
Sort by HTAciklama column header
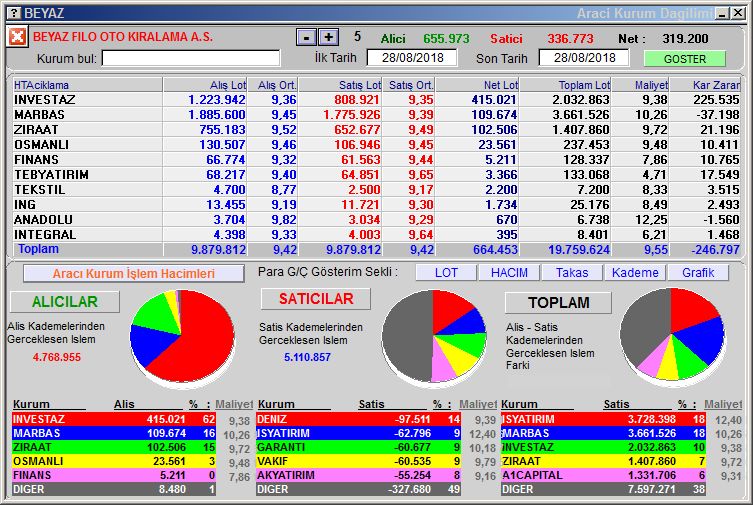pyautogui.click(x=87, y=85)
